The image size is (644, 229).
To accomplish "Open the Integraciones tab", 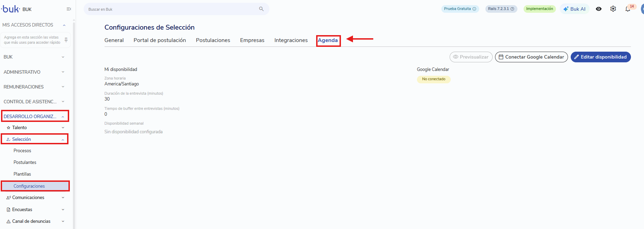I will 291,40.
